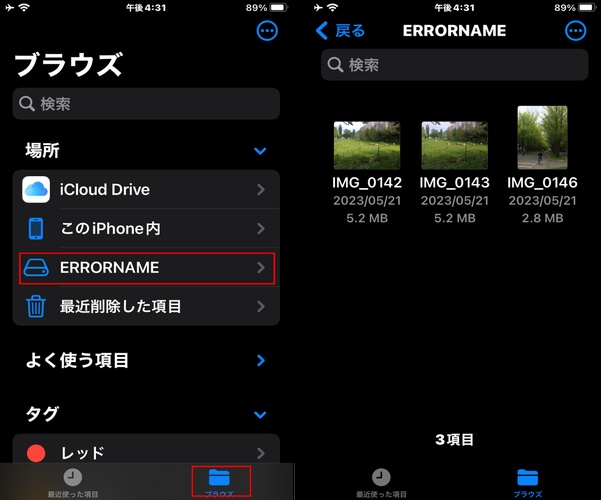Image resolution: width=601 pixels, height=500 pixels.
Task: Go back with the 戻る button
Action: coord(340,31)
